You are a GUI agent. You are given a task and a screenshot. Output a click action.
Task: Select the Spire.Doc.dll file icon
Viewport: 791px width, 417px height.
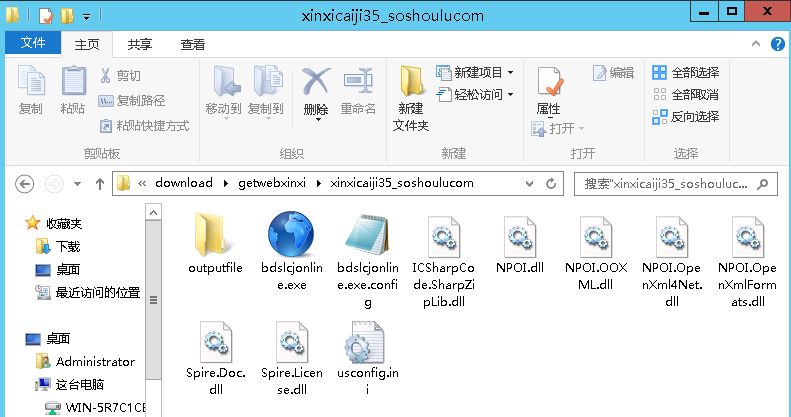216,342
